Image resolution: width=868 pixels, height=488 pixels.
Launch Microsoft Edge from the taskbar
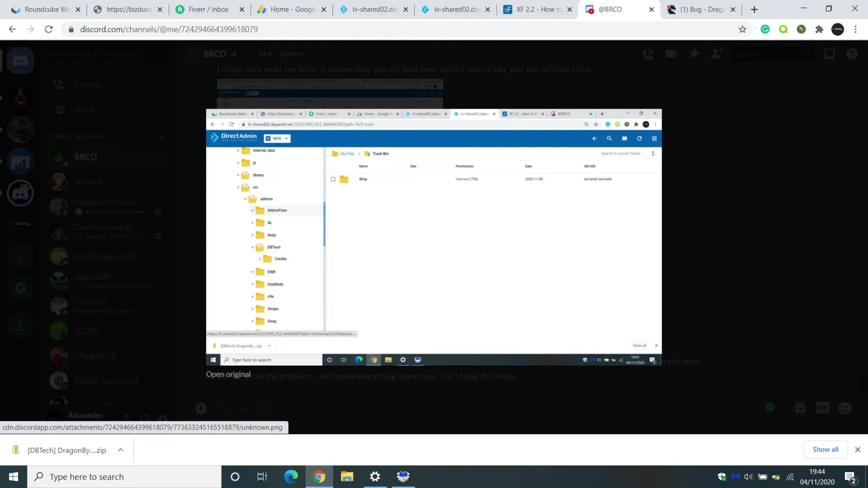(291, 477)
